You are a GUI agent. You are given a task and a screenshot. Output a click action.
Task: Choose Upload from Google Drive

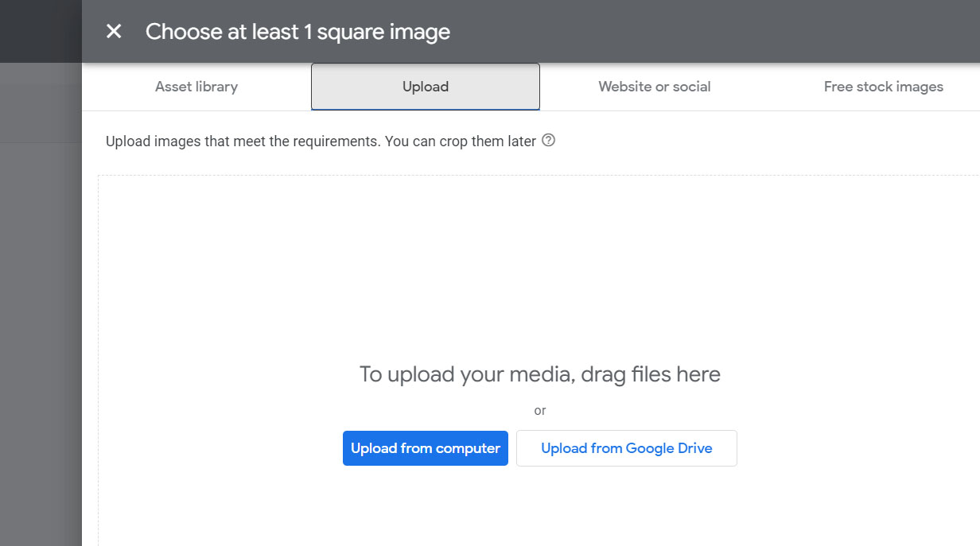click(x=626, y=448)
